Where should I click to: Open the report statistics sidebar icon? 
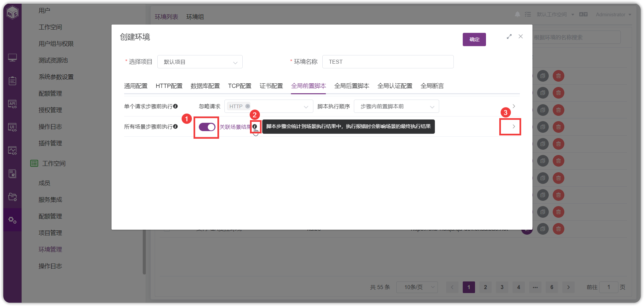pos(12,174)
